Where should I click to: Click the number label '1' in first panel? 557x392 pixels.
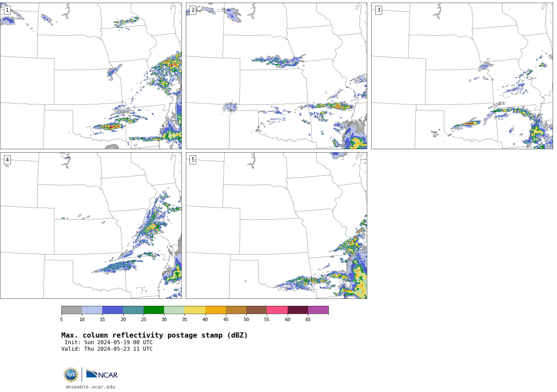point(7,10)
